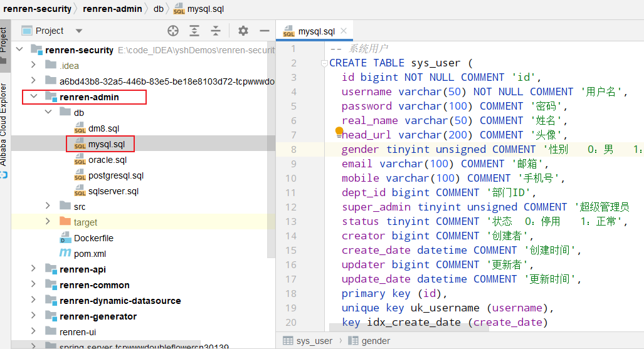Click the table icon beside sys_user breadcrumb
The width and height of the screenshot is (644, 349).
click(x=288, y=341)
